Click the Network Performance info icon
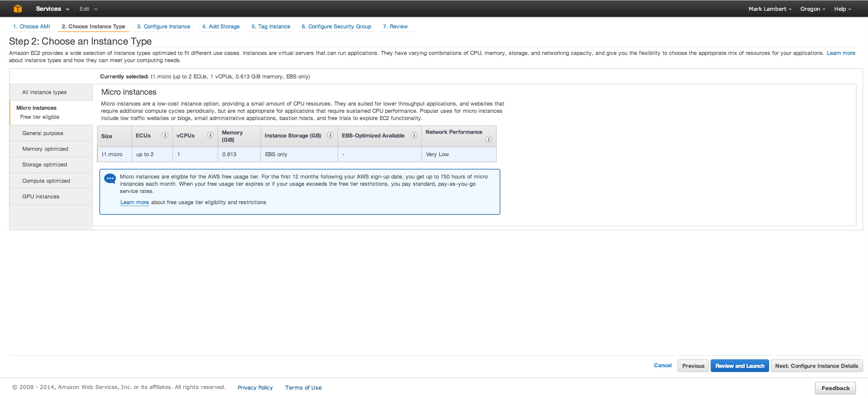 coord(489,139)
